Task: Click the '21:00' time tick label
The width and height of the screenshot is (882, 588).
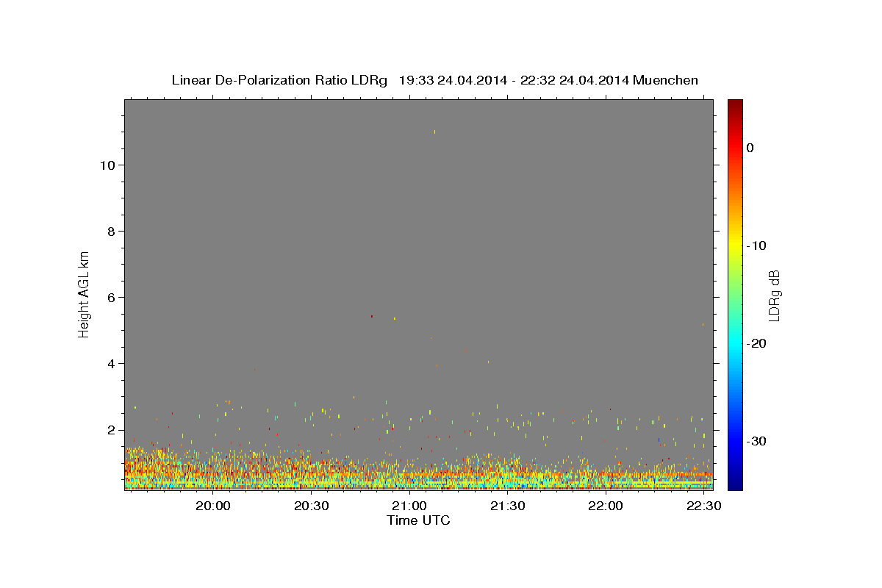Action: [409, 506]
